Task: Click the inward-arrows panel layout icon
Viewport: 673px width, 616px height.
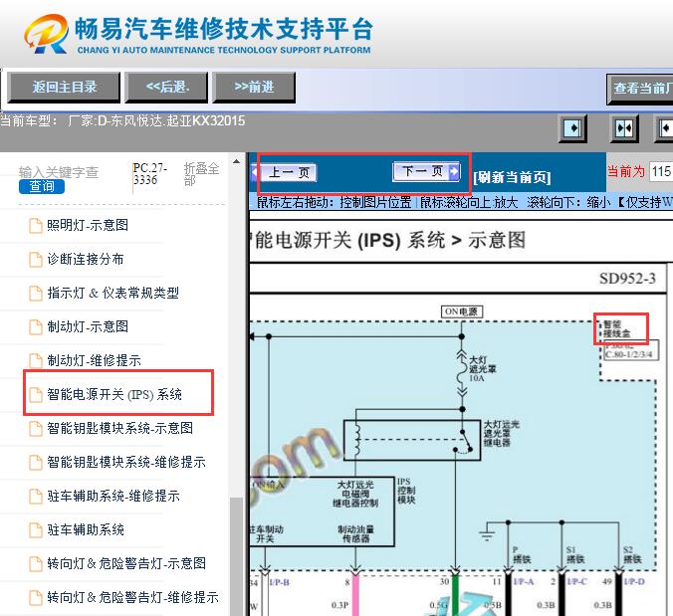Action: tap(624, 128)
